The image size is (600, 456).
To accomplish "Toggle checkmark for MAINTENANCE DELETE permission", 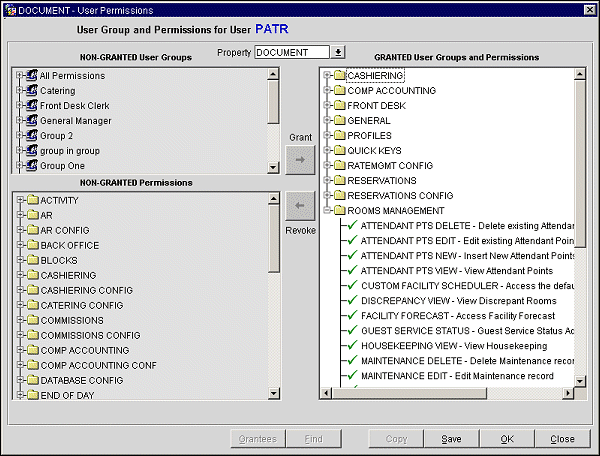I will [351, 360].
